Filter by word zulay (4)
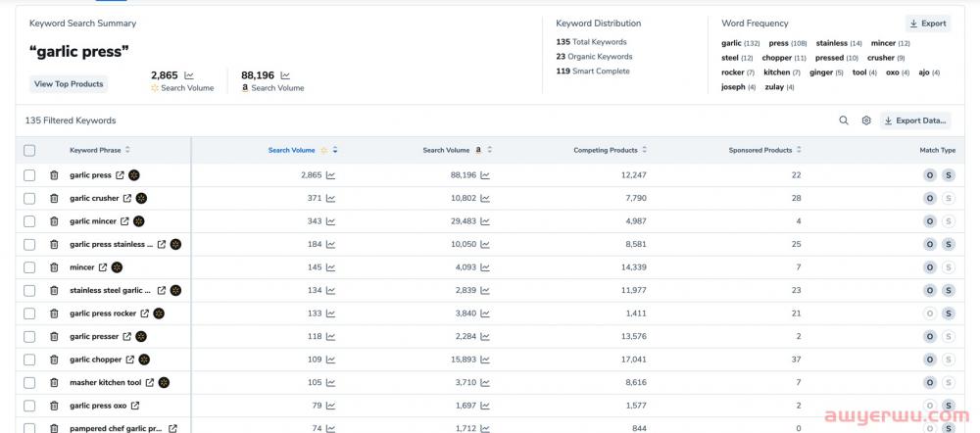 click(x=779, y=87)
